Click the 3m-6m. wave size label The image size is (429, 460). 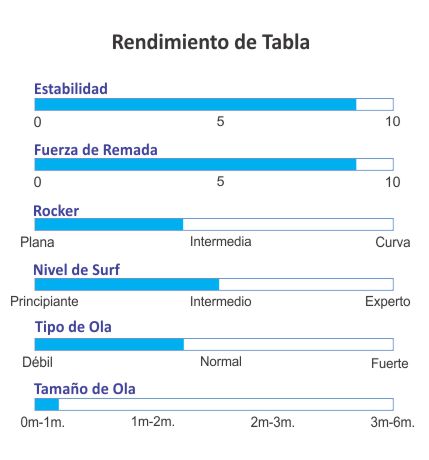(x=392, y=422)
